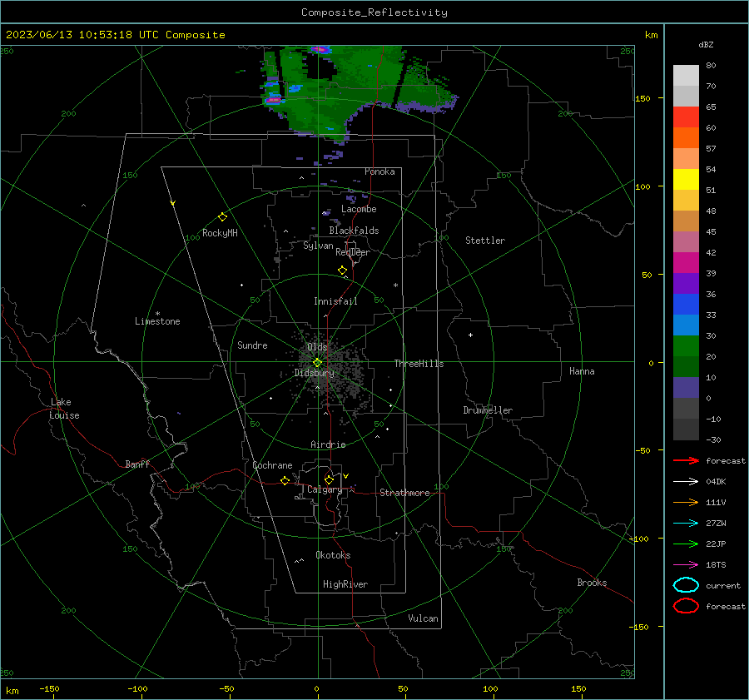Click the Blackfalds city label
749x700 pixels.
pos(354,231)
